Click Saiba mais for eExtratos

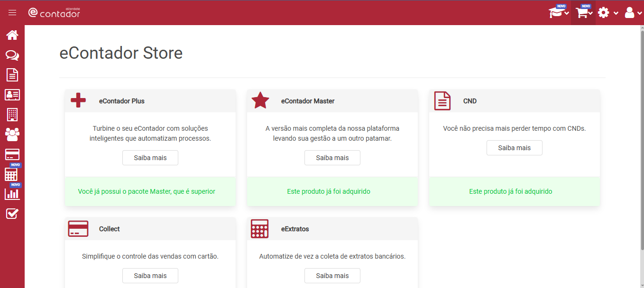[332, 276]
